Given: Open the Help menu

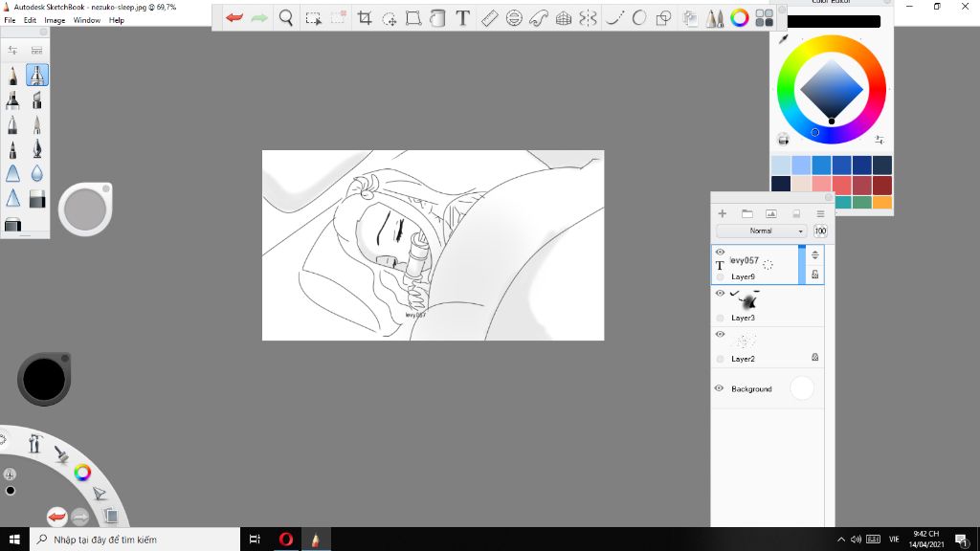Looking at the screenshot, I should click(116, 20).
